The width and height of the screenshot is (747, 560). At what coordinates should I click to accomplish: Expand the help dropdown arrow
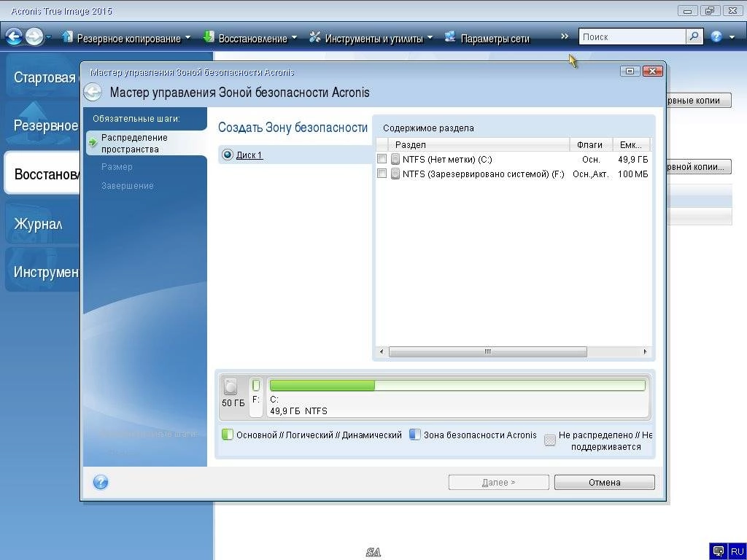point(732,37)
